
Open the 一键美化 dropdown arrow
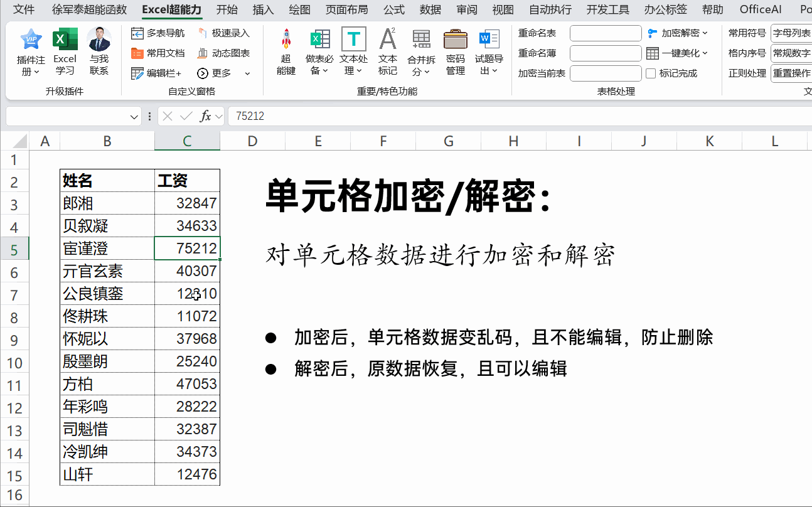(705, 53)
